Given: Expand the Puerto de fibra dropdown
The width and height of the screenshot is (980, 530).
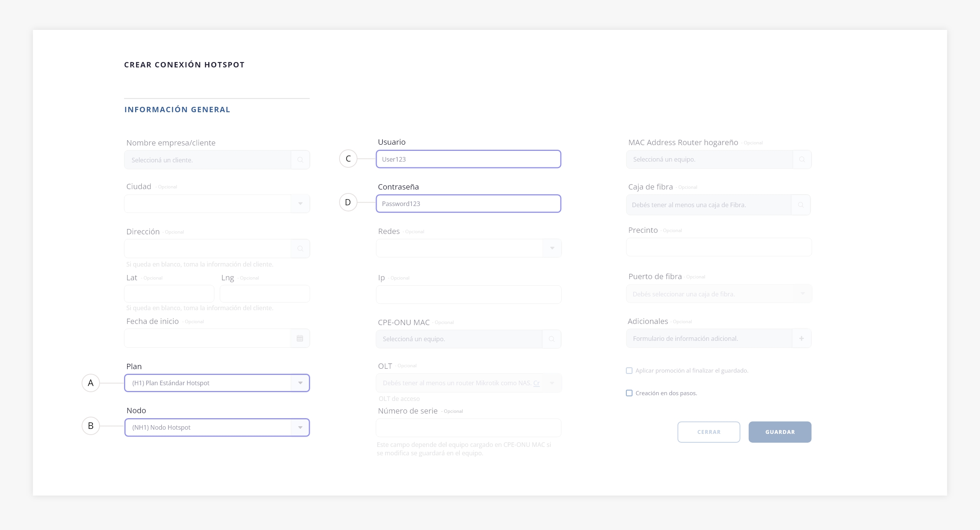Looking at the screenshot, I should coord(802,294).
